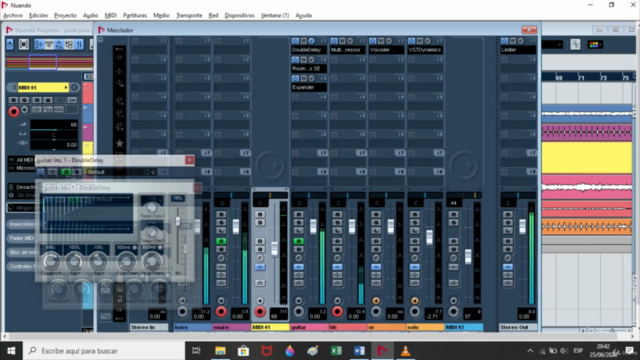
Task: Bypass the Vocoder insert effect
Action: point(381,41)
